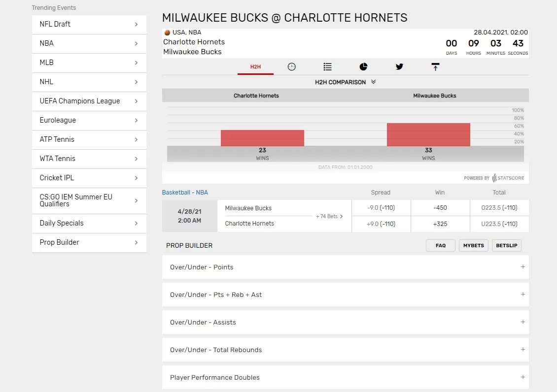
Task: Open the Twitter feed tab icon
Action: coord(399,66)
